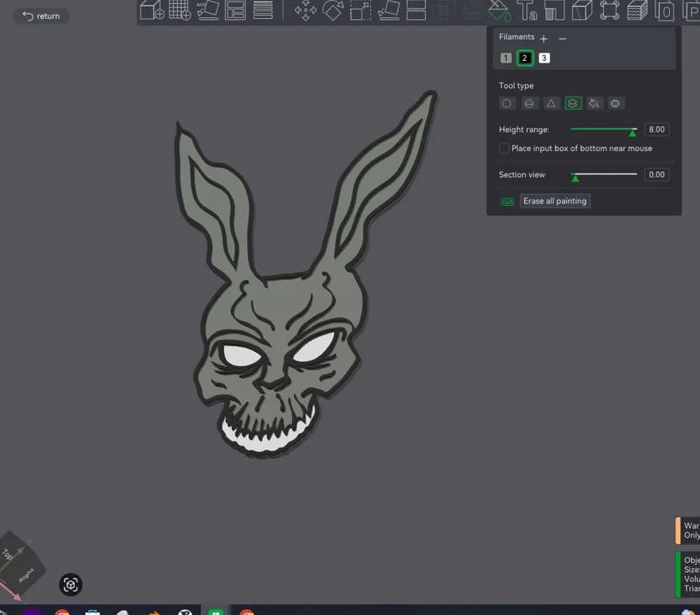This screenshot has width=700, height=615.
Task: Select the Move tool arrows icon
Action: tap(306, 10)
